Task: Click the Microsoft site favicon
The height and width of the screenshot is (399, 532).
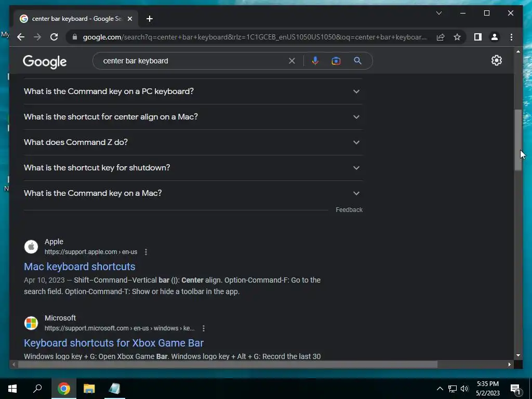Action: 31,323
